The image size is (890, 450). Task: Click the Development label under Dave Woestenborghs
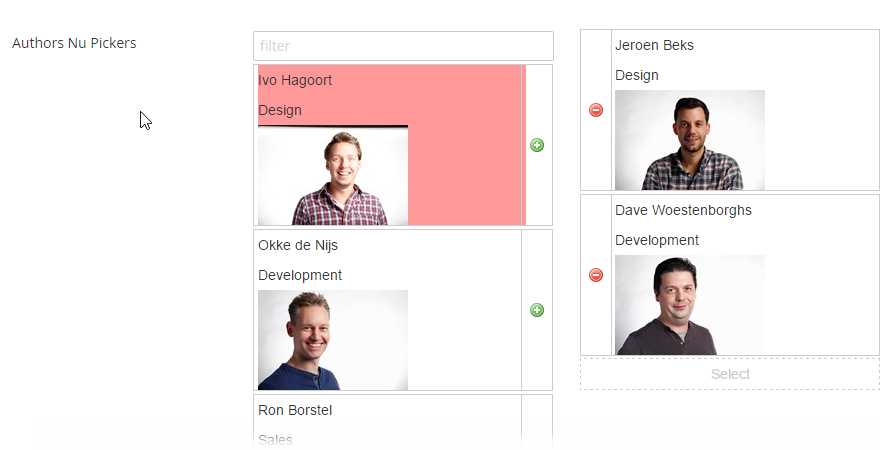pyautogui.click(x=657, y=241)
